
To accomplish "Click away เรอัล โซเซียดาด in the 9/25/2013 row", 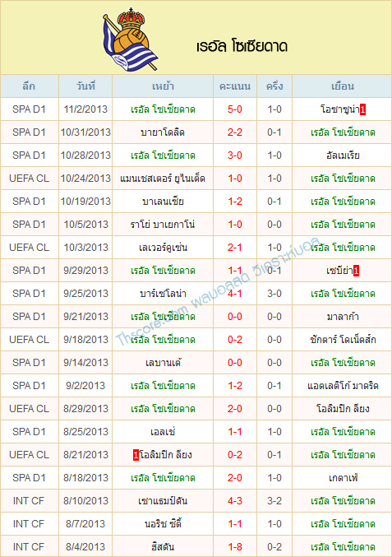I will (x=343, y=294).
